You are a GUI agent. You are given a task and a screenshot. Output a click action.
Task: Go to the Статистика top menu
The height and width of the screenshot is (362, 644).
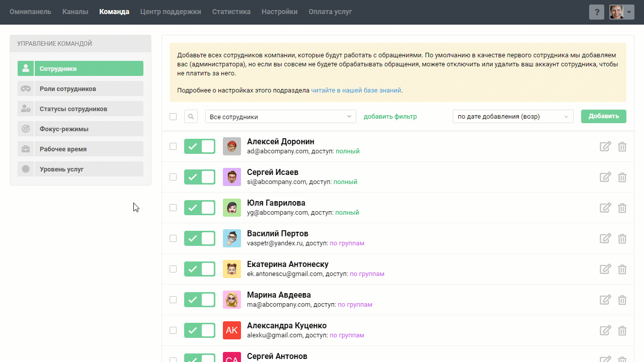coord(231,12)
